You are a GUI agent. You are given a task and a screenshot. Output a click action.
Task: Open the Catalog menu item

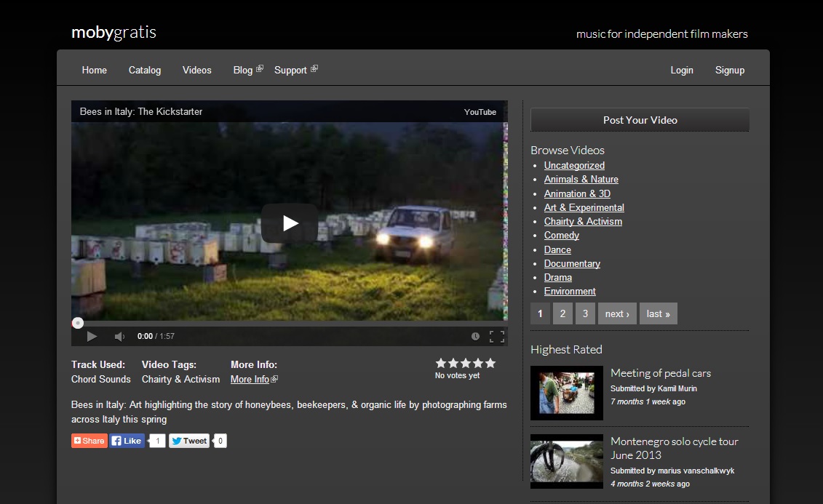click(145, 71)
